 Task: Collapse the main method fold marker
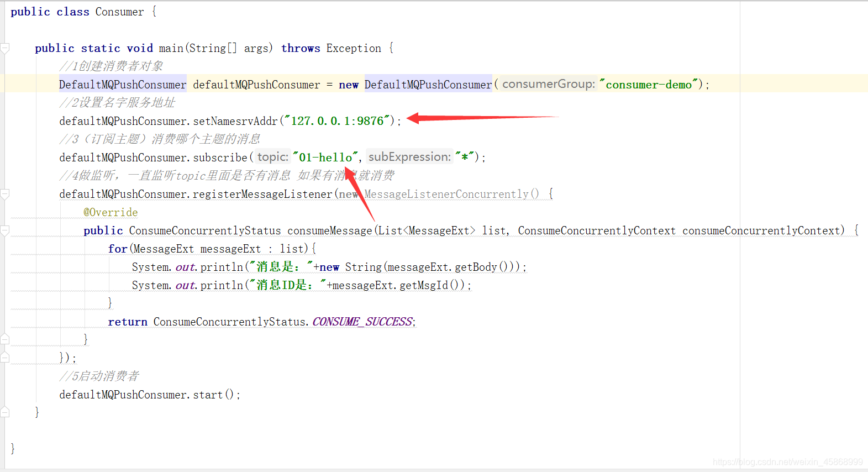click(5, 49)
